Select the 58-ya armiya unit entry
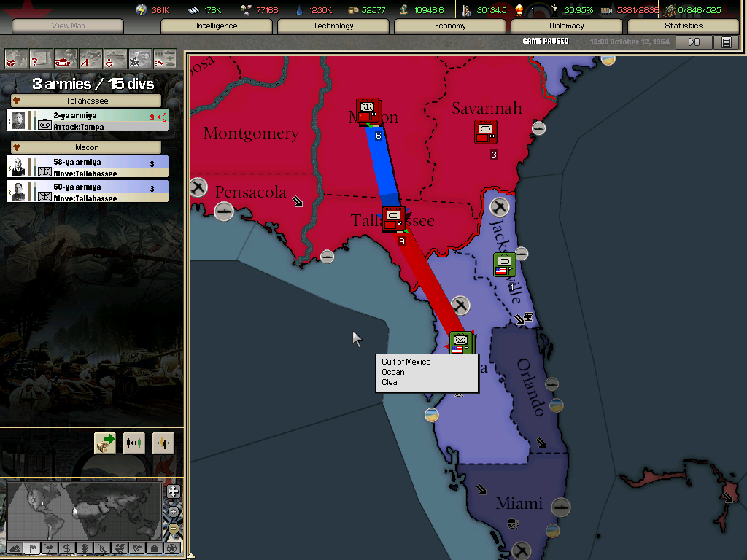 88,167
